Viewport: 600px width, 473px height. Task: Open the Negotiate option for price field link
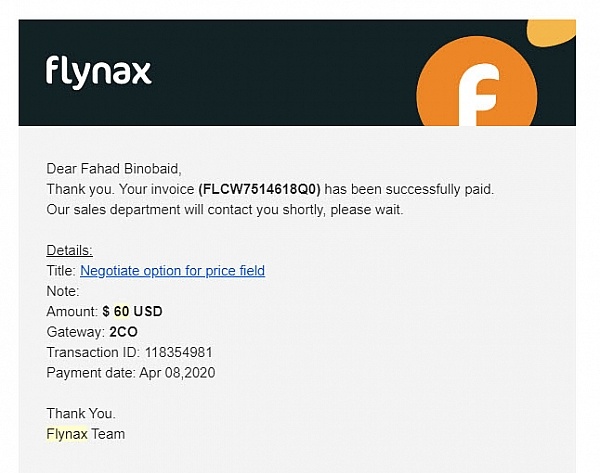point(172,270)
